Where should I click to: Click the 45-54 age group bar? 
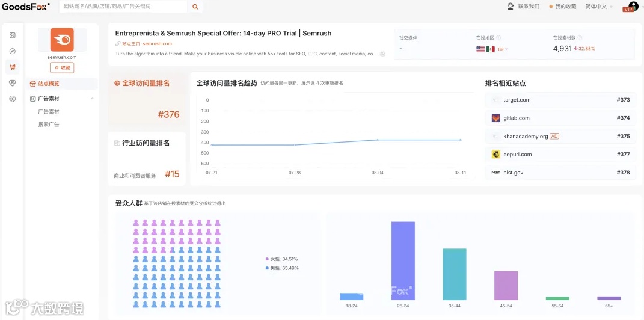pos(506,286)
